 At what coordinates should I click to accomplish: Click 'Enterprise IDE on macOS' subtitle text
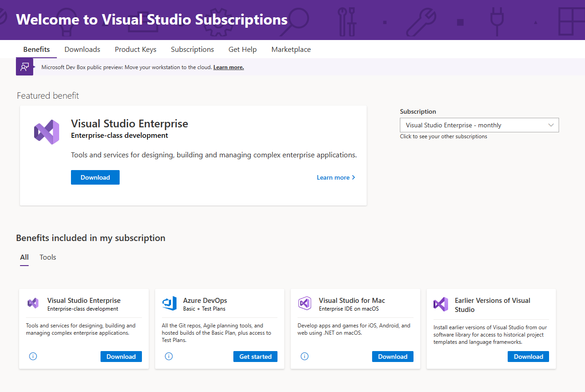coord(349,309)
